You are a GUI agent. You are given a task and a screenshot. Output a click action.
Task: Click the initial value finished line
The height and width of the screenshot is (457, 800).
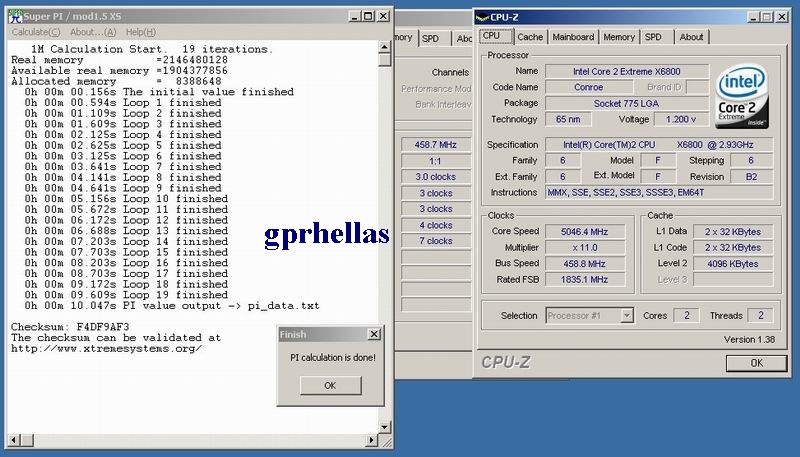point(159,92)
